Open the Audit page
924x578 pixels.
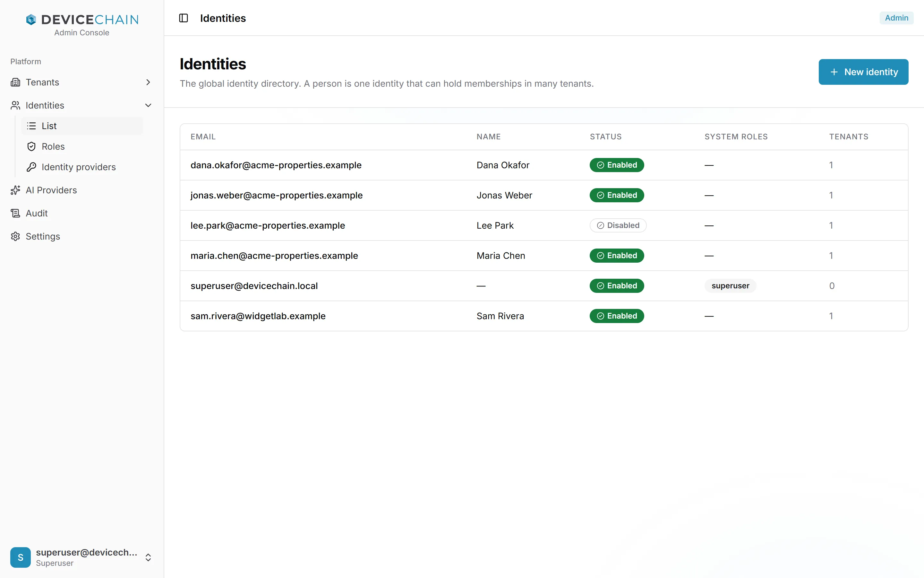82,213
